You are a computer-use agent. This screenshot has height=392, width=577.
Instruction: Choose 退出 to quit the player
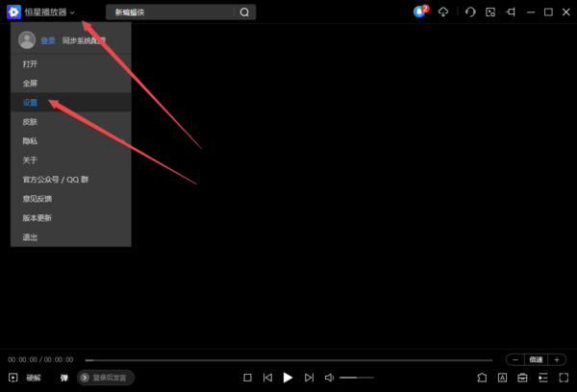point(70,237)
